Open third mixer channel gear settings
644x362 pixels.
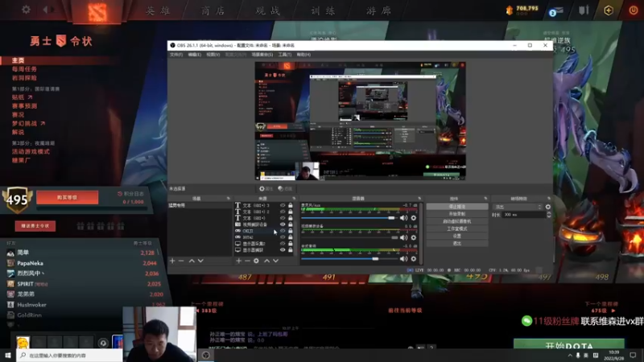(414, 258)
